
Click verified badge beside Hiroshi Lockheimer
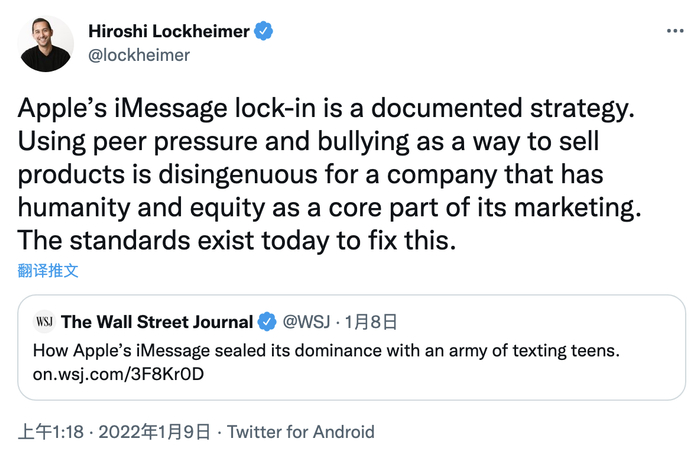[x=263, y=32]
